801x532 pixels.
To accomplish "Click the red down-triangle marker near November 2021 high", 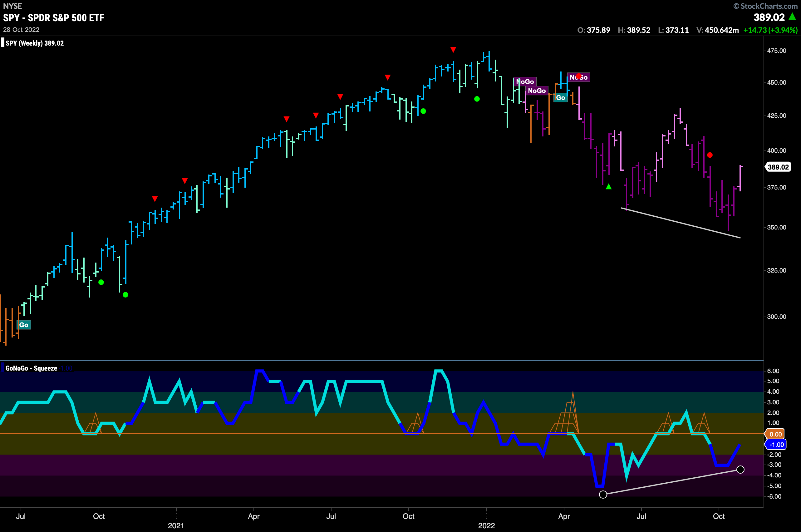I will click(453, 50).
